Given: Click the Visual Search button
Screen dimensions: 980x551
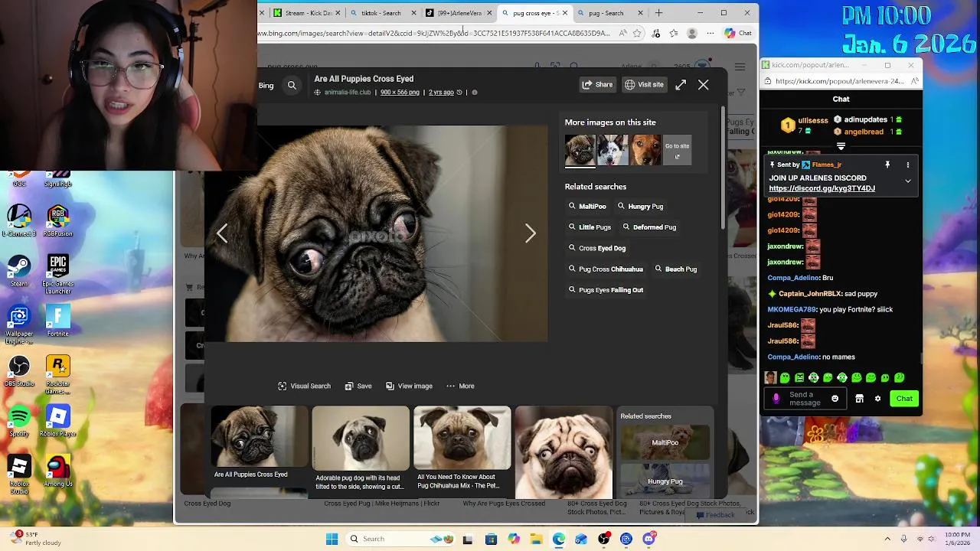Looking at the screenshot, I should pyautogui.click(x=305, y=386).
